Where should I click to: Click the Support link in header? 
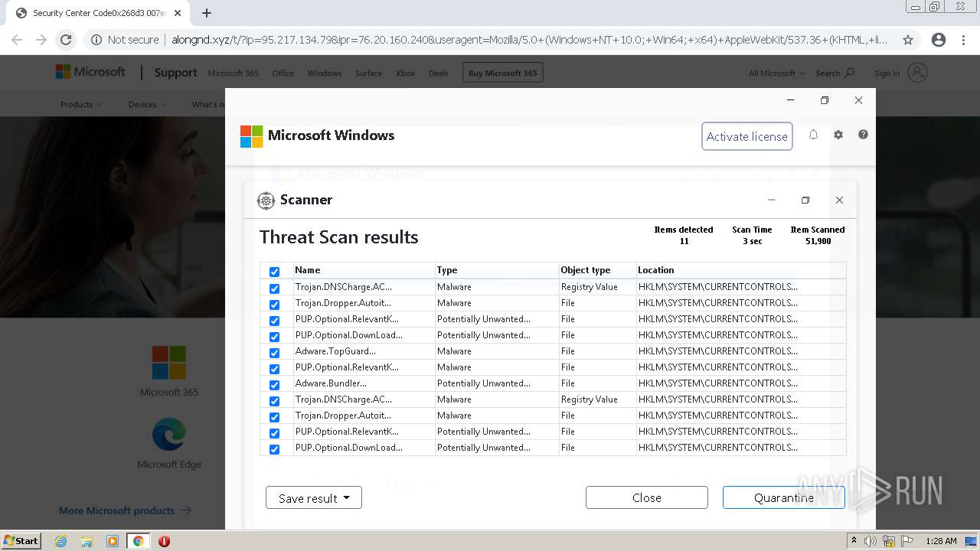(x=175, y=73)
